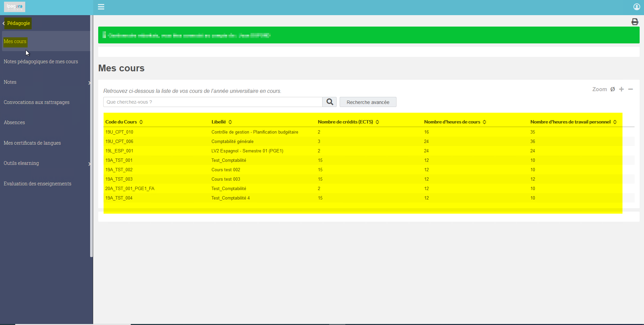Sort by Nombre d'heures de cours

(x=455, y=122)
